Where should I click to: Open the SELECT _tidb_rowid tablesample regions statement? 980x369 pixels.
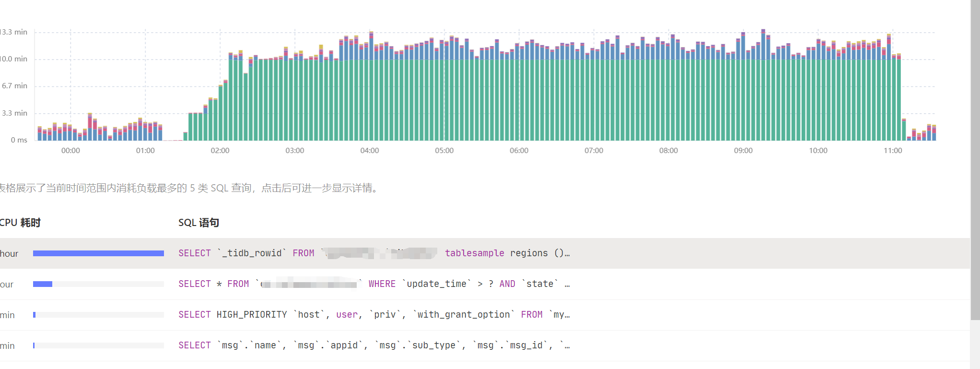[x=373, y=253]
